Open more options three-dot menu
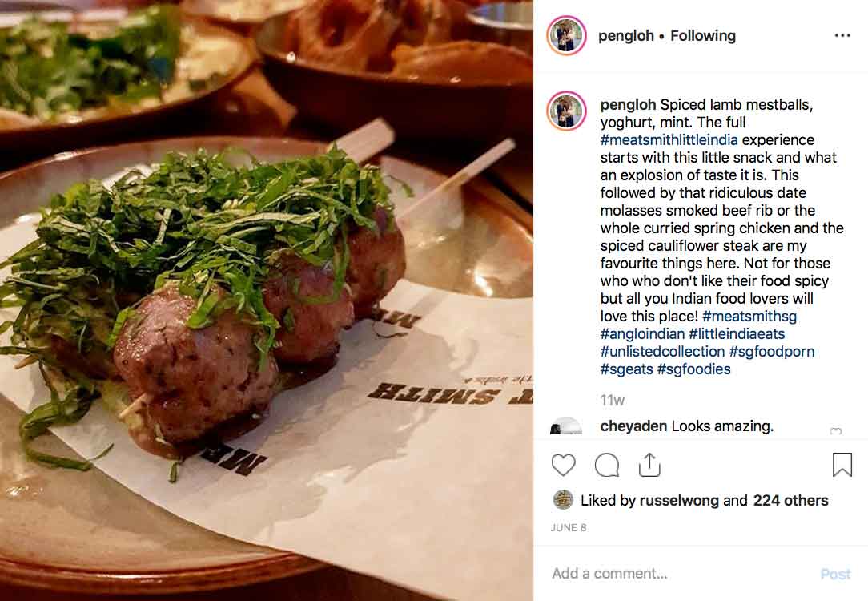 tap(842, 35)
